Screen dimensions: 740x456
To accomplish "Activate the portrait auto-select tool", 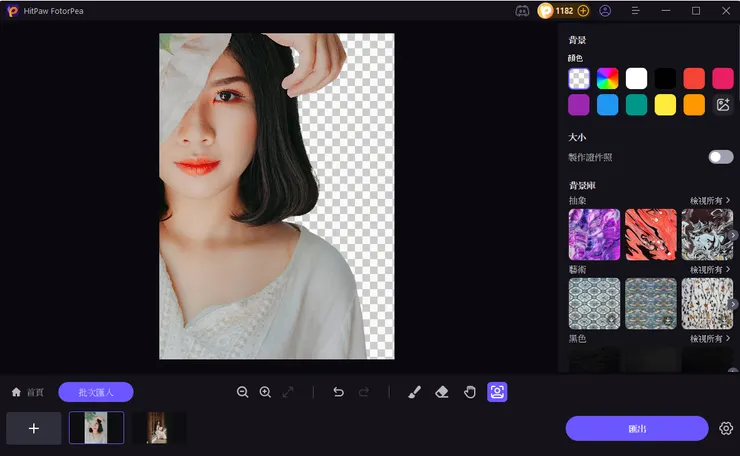I will [x=497, y=392].
